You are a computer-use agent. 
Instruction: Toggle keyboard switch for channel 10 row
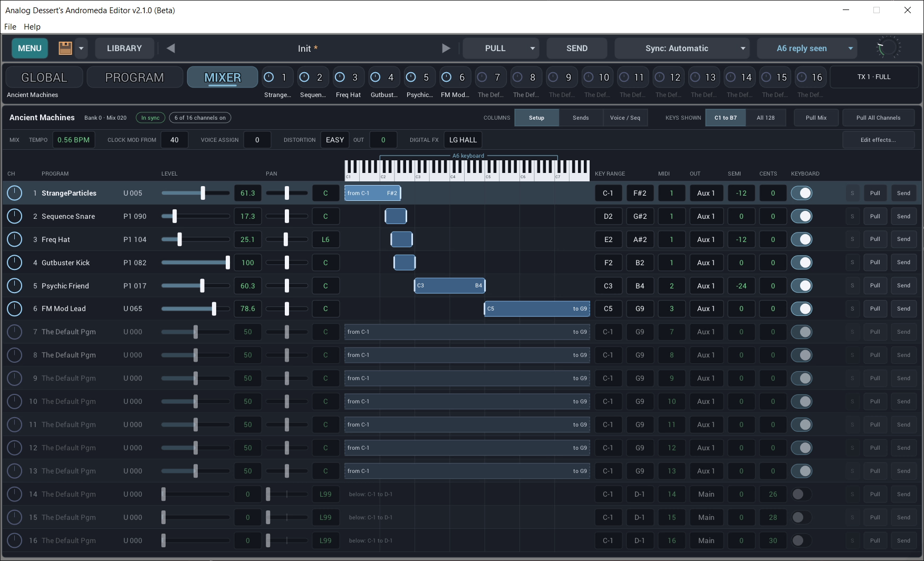pos(802,401)
